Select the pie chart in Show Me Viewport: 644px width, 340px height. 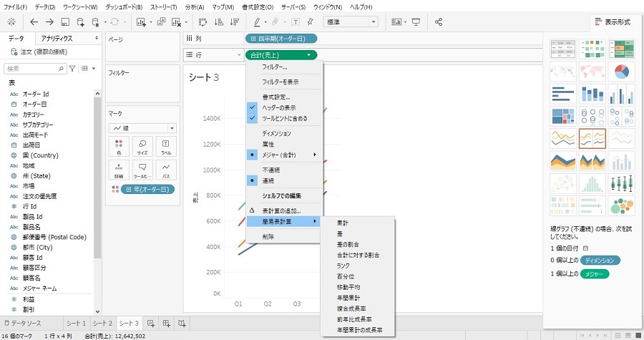[620, 72]
